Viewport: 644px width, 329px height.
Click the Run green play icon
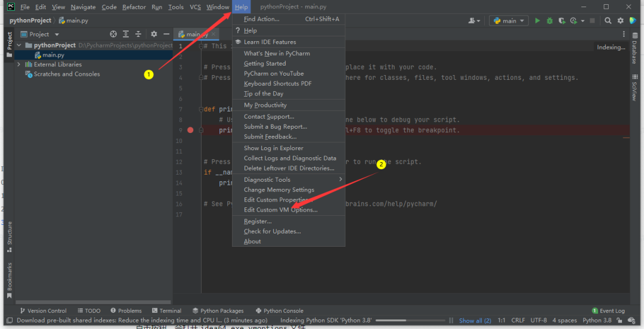pos(537,20)
